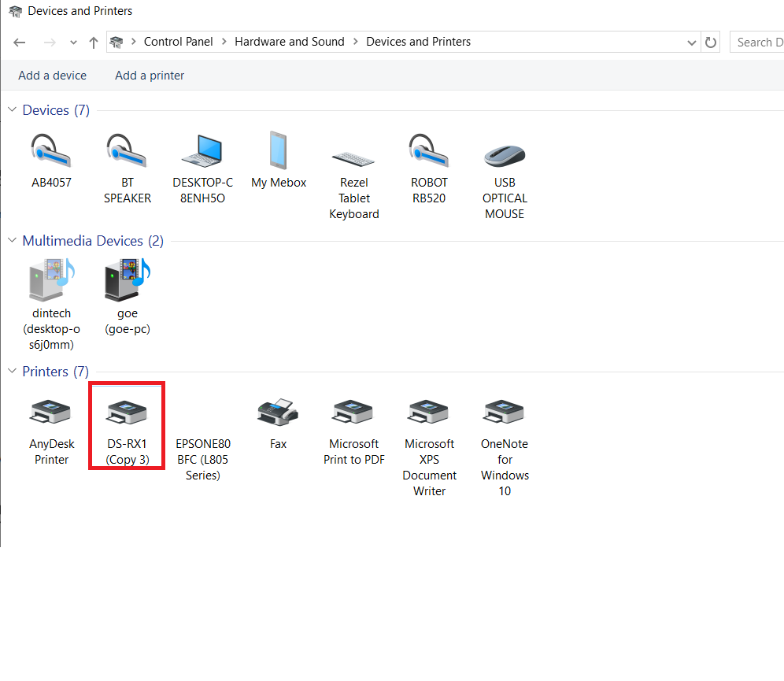Navigate to Hardware and Sound breadcrumb
784x681 pixels.
(290, 42)
